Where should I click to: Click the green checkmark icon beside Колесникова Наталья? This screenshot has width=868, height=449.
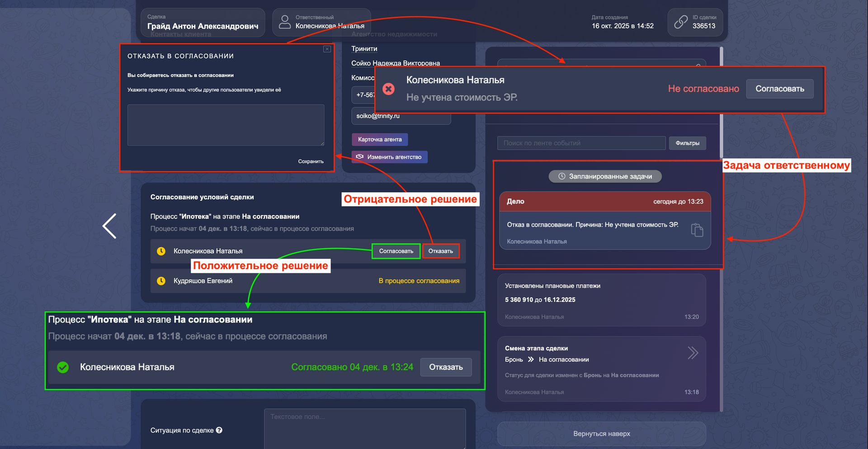click(x=63, y=367)
